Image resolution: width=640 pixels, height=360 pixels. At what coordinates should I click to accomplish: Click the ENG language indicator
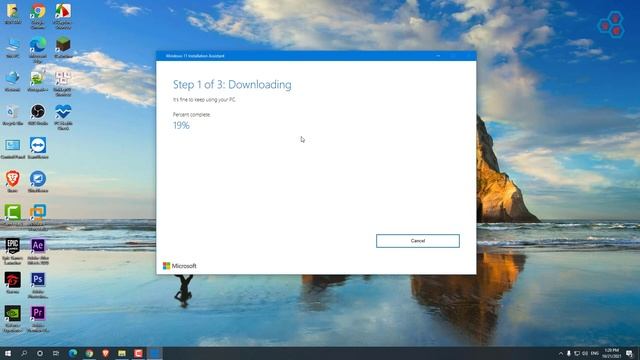(x=595, y=353)
